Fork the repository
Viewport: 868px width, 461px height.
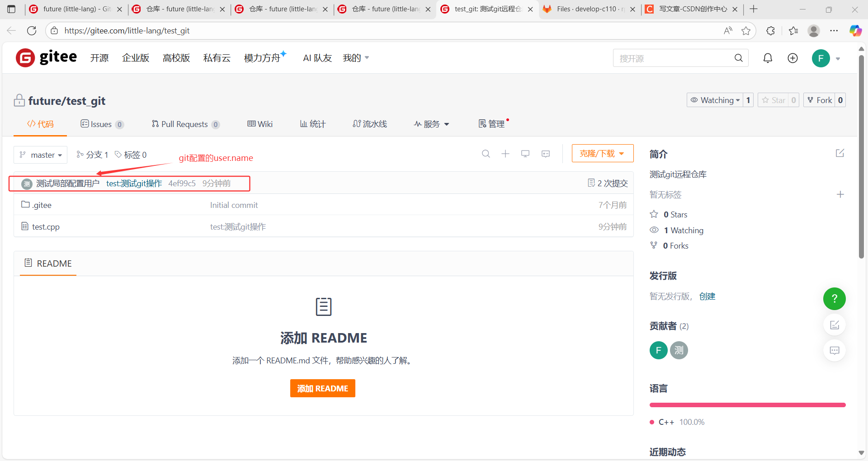(819, 100)
